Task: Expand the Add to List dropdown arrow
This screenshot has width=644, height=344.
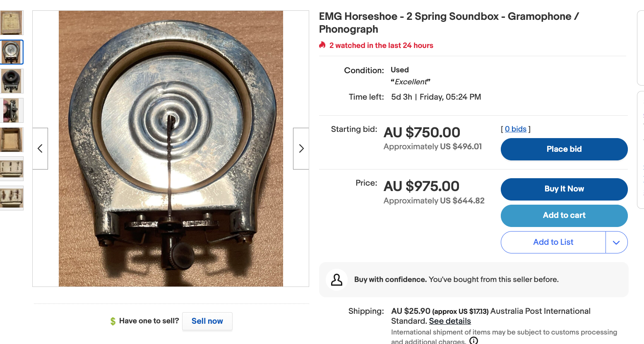Action: (616, 242)
